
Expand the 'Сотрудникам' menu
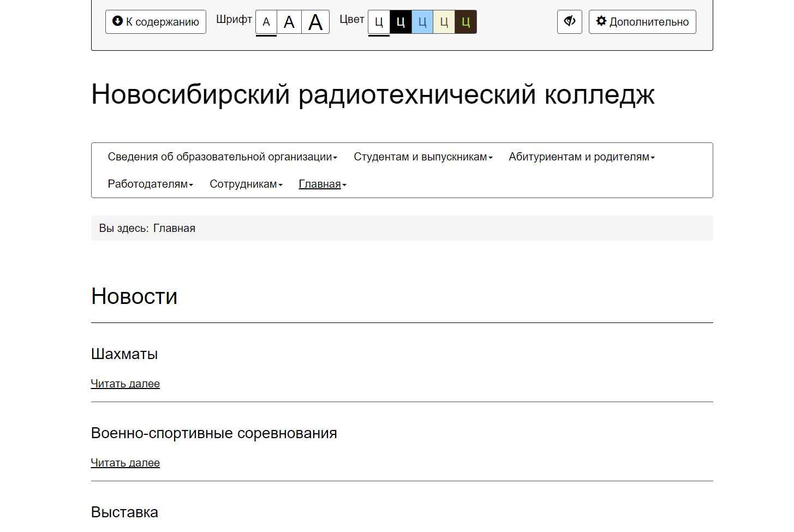[246, 184]
